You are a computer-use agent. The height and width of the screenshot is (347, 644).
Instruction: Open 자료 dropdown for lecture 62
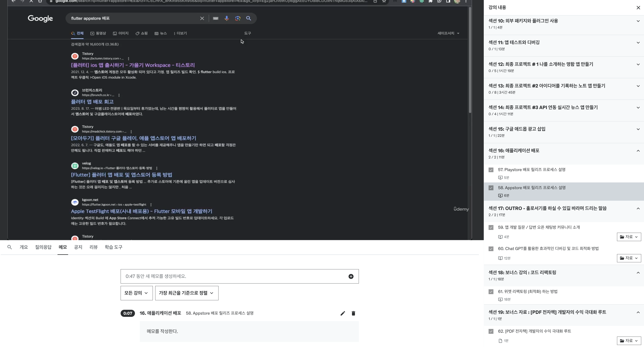tap(629, 341)
